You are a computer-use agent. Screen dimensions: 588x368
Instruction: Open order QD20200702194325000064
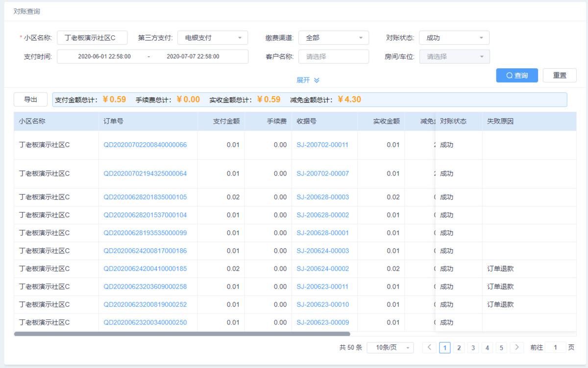click(x=145, y=174)
